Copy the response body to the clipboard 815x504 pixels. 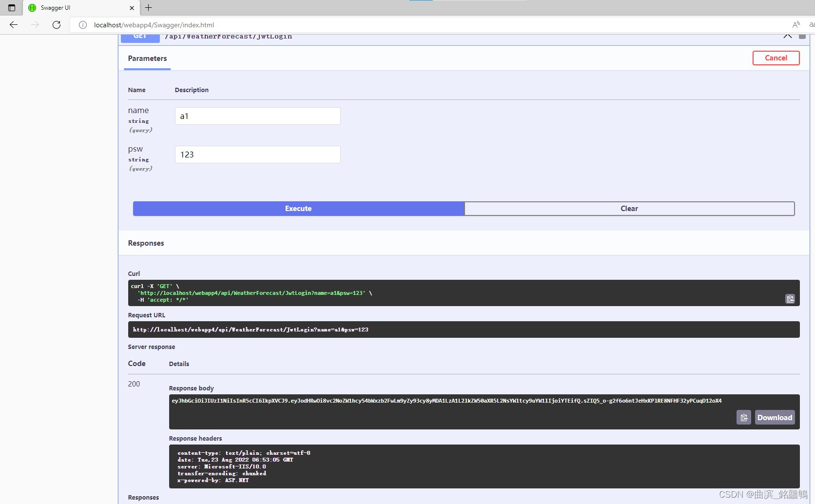tap(744, 417)
